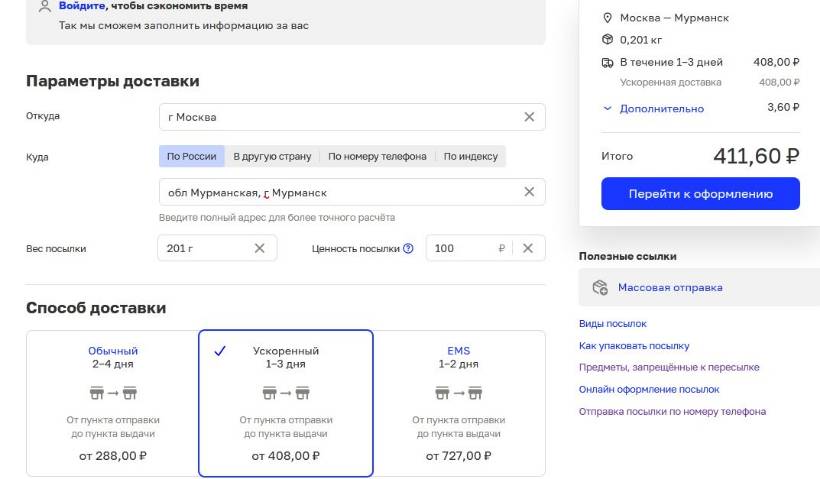The image size is (820, 479).
Task: Click Перейти к оформлению button
Action: click(x=700, y=193)
